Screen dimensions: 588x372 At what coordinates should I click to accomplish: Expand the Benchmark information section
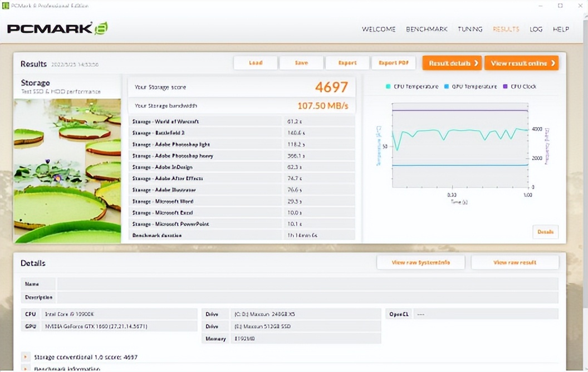[x=25, y=369]
